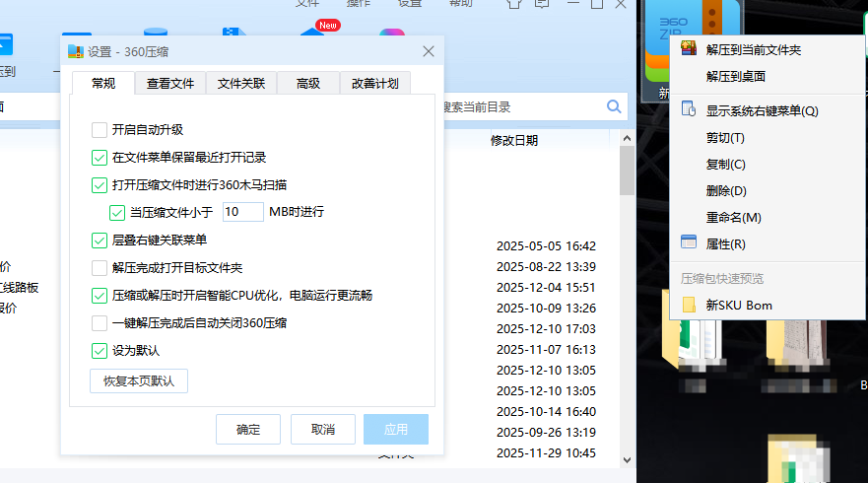This screenshot has width=868, height=483.
Task: Click the MB size input field
Action: point(242,212)
